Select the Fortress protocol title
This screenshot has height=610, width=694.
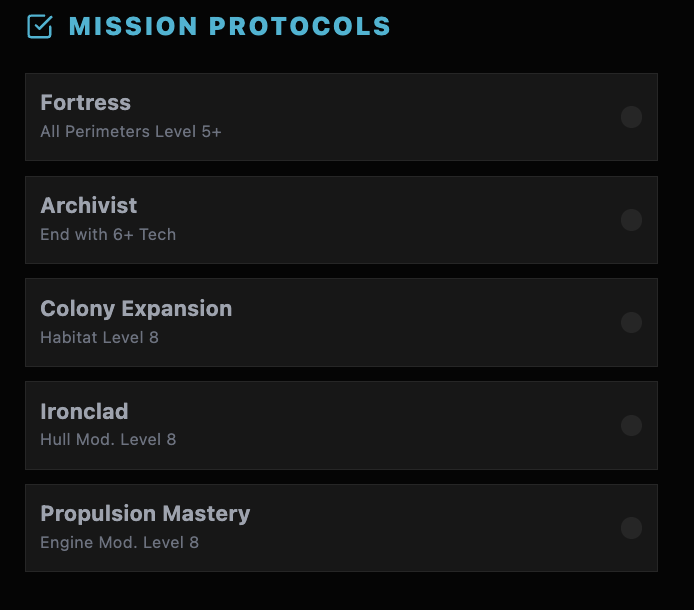point(85,103)
